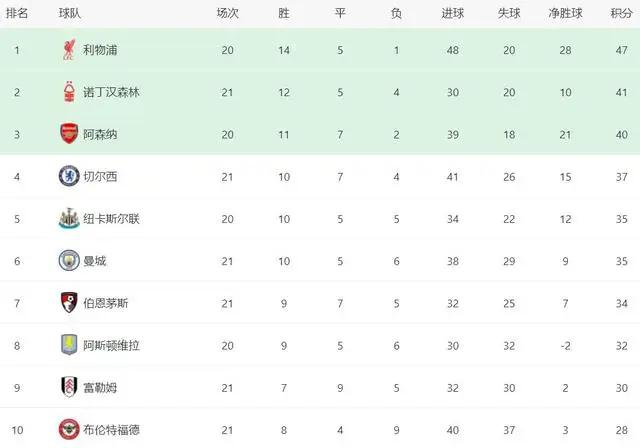Image resolution: width=640 pixels, height=448 pixels.
Task: Select the 阿森纳 team name
Action: (x=100, y=134)
